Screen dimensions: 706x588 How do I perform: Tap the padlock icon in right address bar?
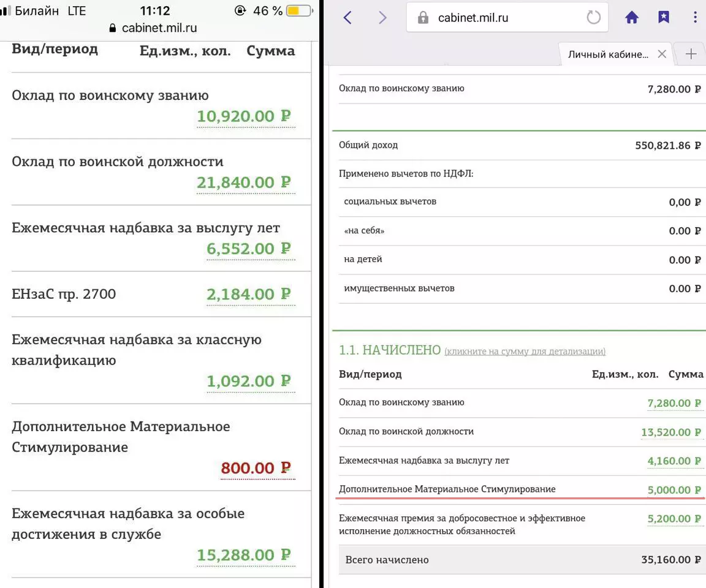(423, 18)
